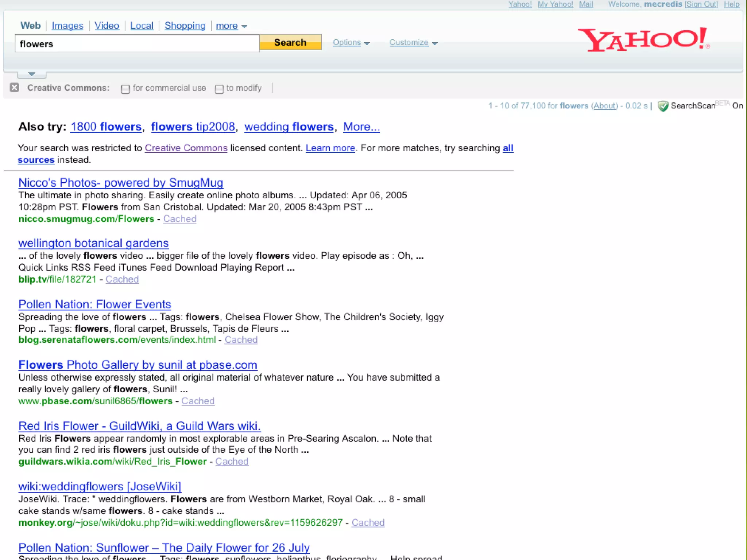
Task: Click the Yahoo! logo
Action: (x=644, y=39)
